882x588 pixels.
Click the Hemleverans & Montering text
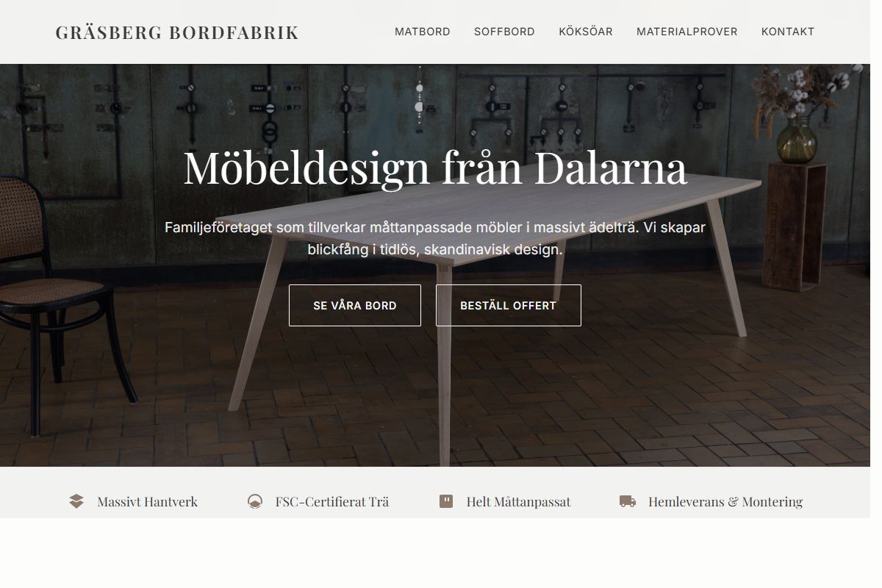pyautogui.click(x=725, y=501)
